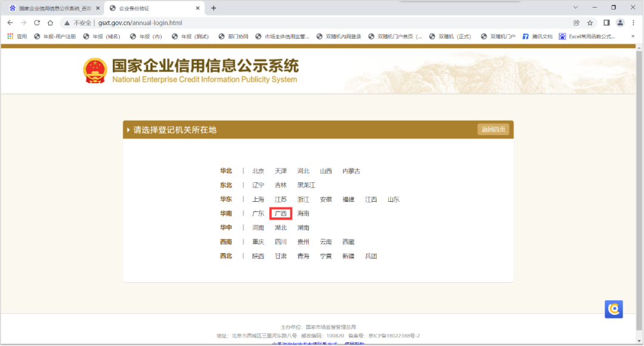Screen dimensions: 644x346
Task: Select 江苏 province
Action: coord(280,200)
